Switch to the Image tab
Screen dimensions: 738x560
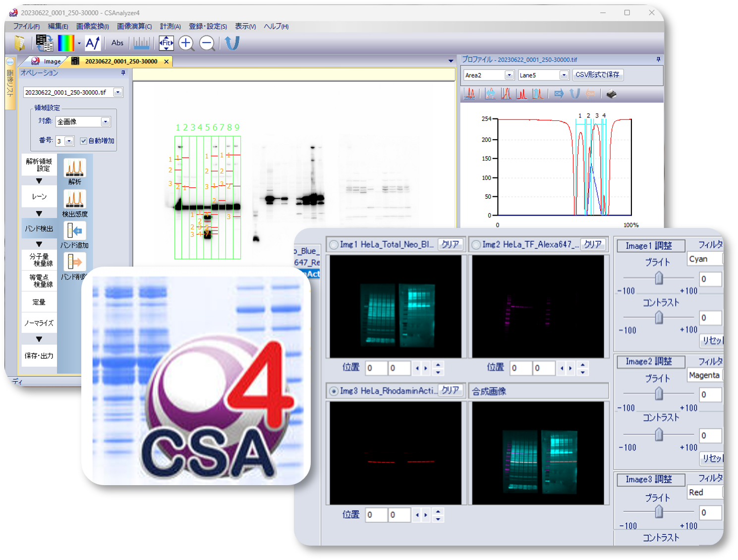coord(46,61)
